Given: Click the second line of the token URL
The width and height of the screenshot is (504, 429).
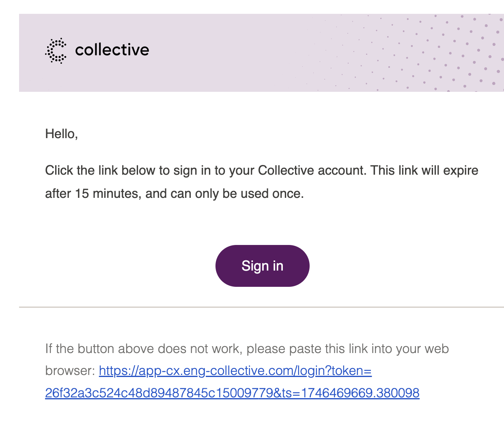Looking at the screenshot, I should [232, 393].
